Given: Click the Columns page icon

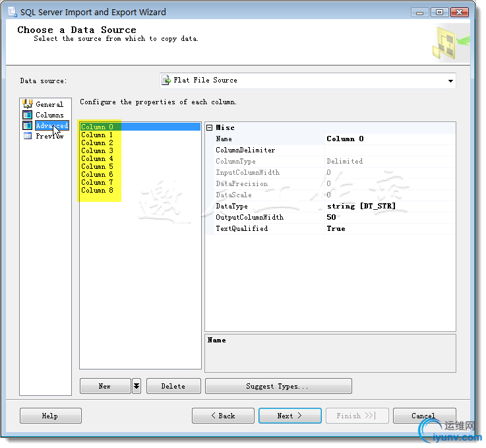Looking at the screenshot, I should tap(27, 115).
